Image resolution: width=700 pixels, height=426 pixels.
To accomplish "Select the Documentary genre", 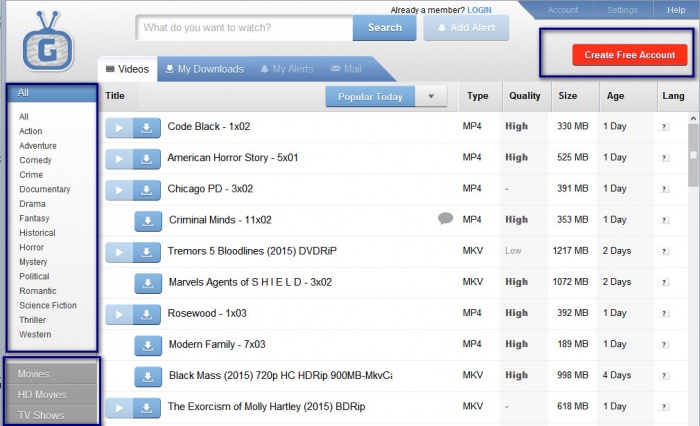I will [45, 189].
